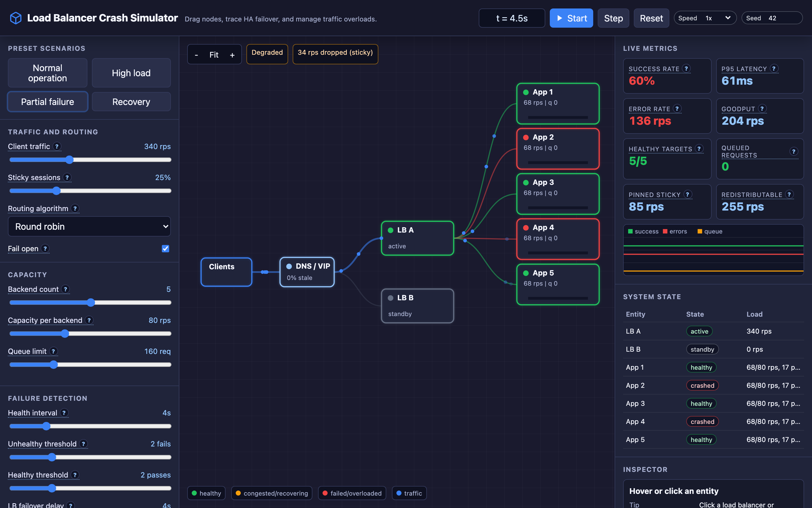812x508 pixels.
Task: Open the Unhealthy threshold help icon
Action: pyautogui.click(x=83, y=444)
